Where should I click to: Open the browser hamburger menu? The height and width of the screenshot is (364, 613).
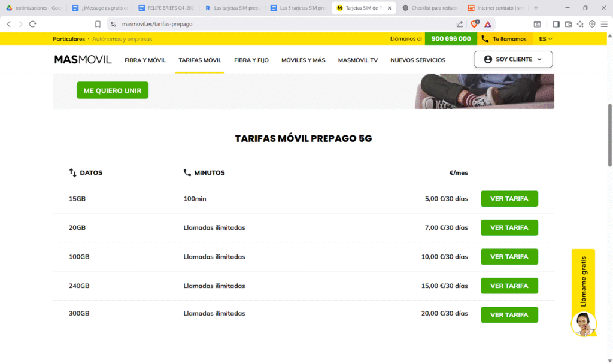pos(604,24)
